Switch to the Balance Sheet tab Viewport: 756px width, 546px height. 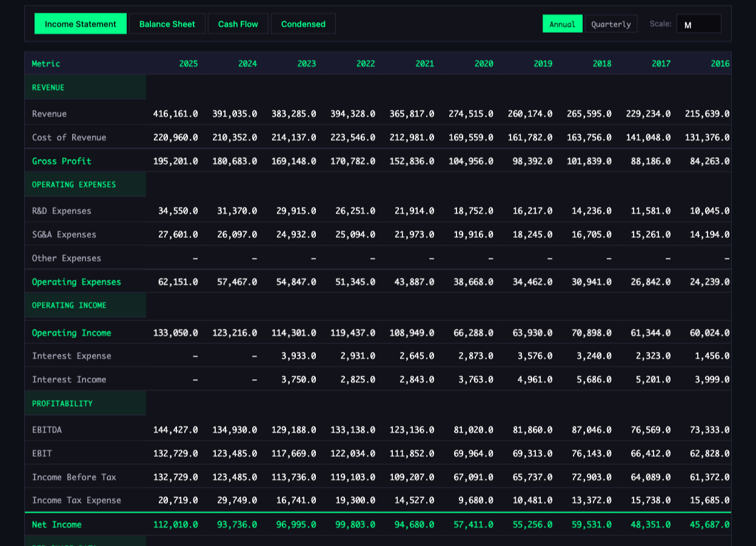(167, 24)
